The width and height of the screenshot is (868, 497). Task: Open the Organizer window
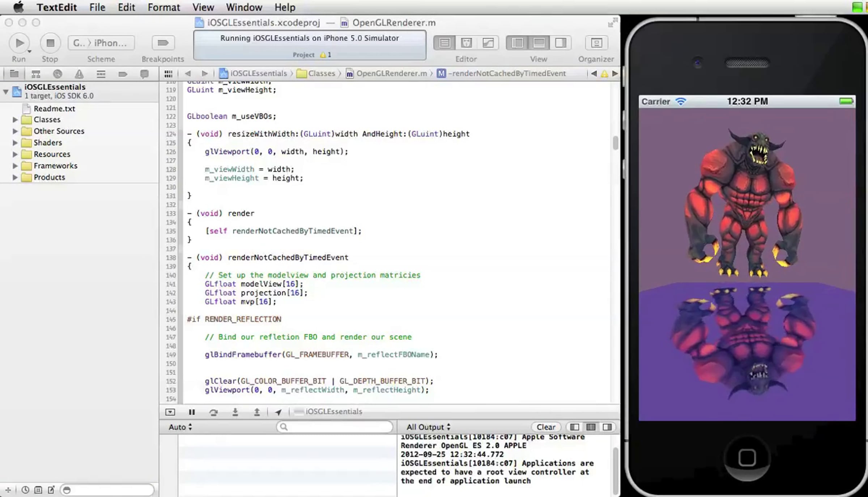pyautogui.click(x=596, y=43)
